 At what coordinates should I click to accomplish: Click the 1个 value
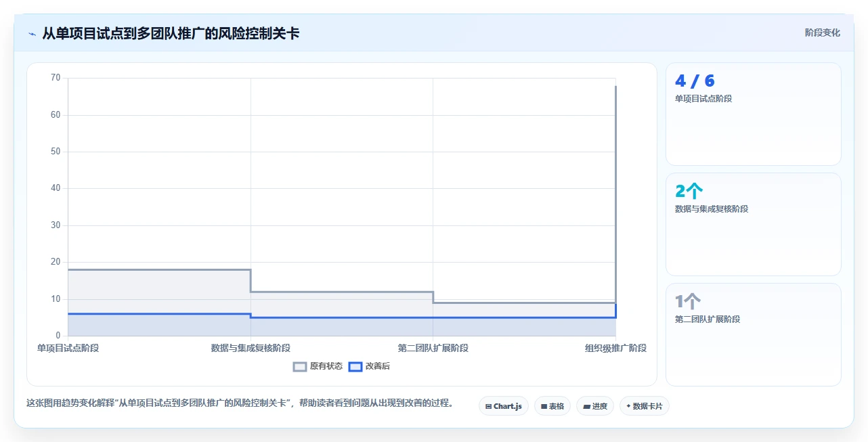pos(687,301)
